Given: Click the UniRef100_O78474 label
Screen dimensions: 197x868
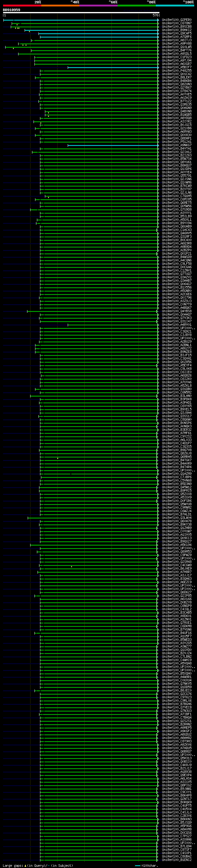Looking at the screenshot, I should [177, 91].
